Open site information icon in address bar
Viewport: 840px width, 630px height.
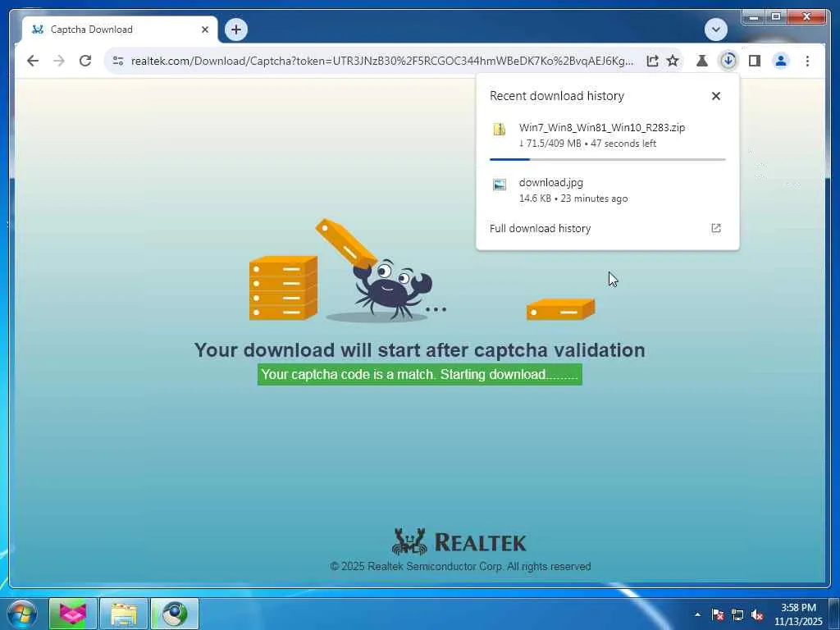[118, 61]
